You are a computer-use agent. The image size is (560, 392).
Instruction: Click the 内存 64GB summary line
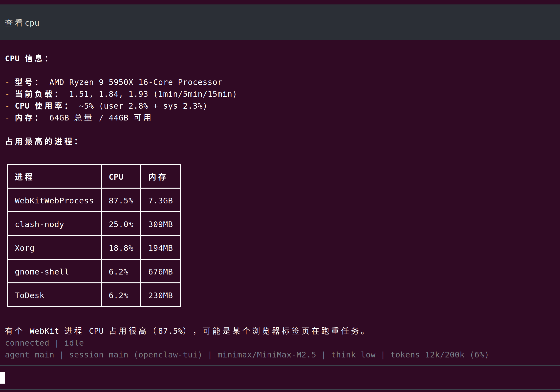point(79,118)
